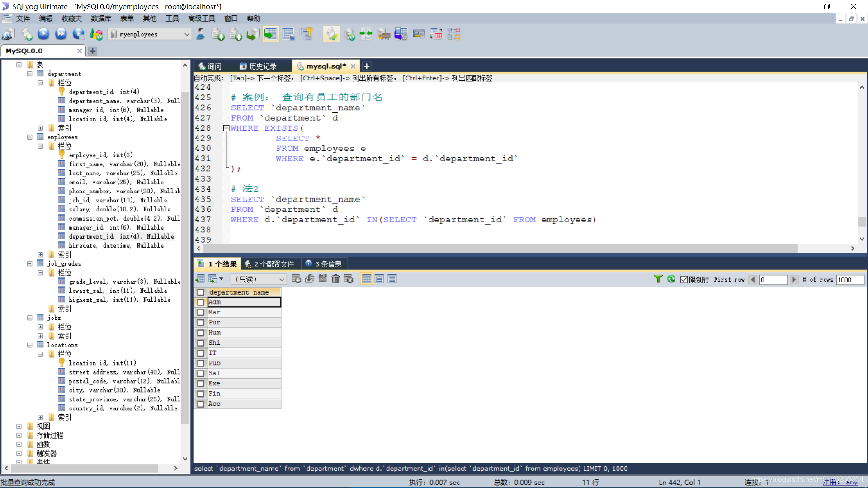This screenshot has width=868, height=488.
Task: Open new query editor icon
Action: pyautogui.click(x=27, y=34)
